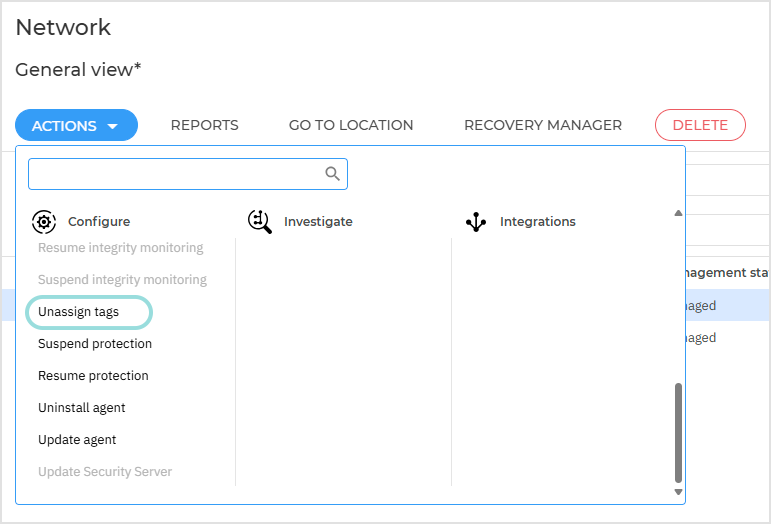Click the Configure gear icon
The width and height of the screenshot is (771, 524).
click(x=44, y=222)
